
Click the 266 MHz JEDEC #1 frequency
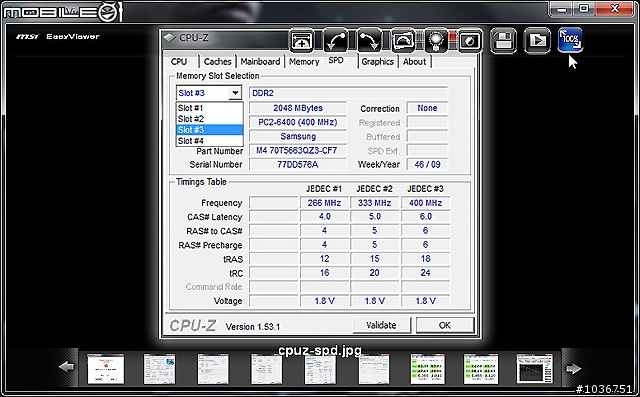[324, 203]
